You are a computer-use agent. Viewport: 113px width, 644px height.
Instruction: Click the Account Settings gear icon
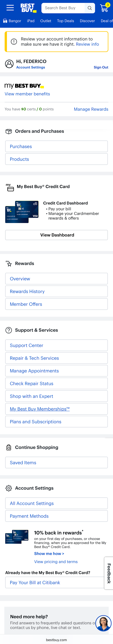coord(9,488)
